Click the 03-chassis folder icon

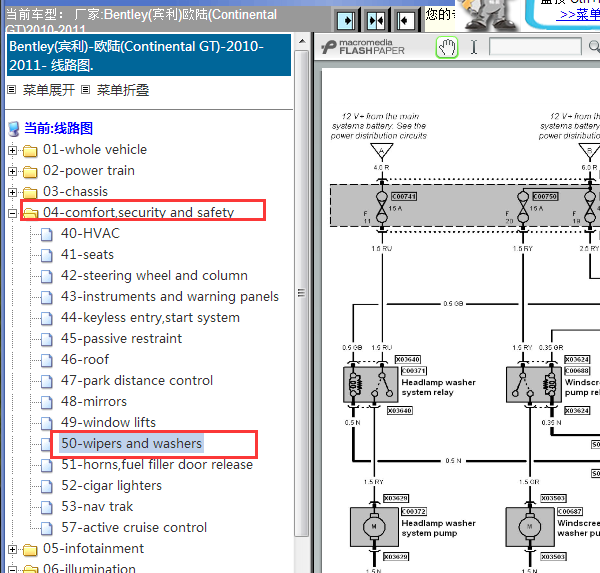pos(30,193)
